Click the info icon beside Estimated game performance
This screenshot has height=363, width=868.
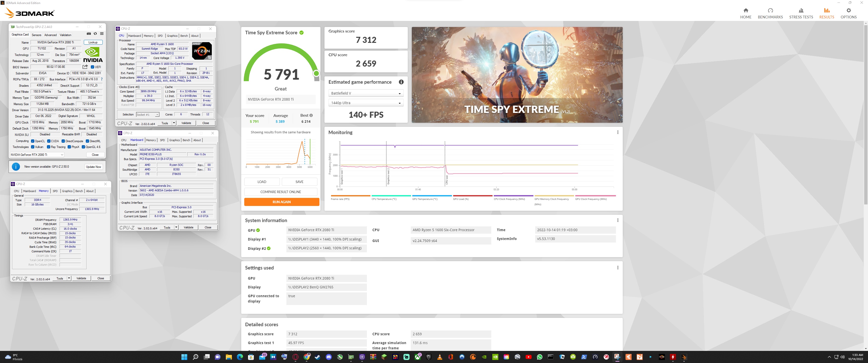click(401, 82)
